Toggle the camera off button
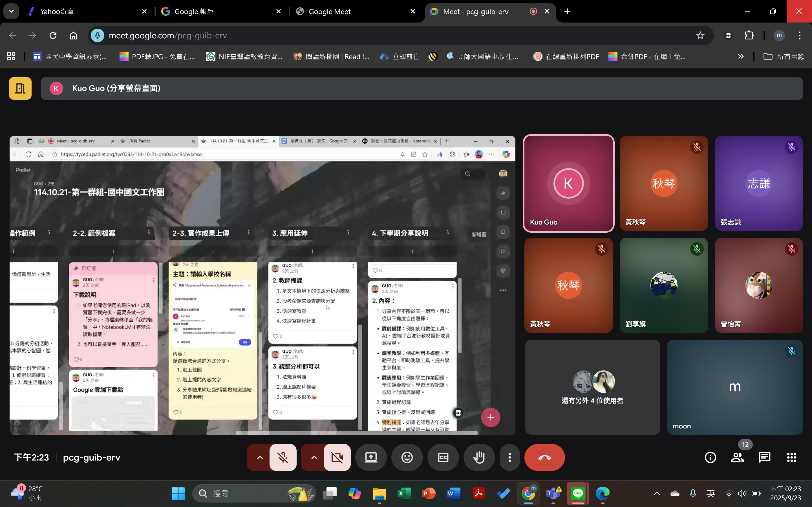 tap(337, 457)
